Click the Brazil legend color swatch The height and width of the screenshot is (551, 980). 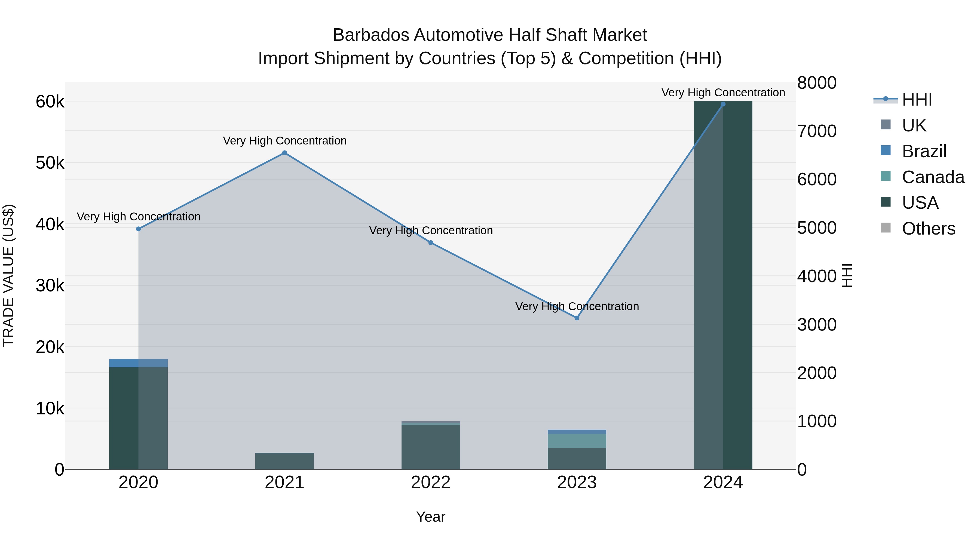[886, 150]
